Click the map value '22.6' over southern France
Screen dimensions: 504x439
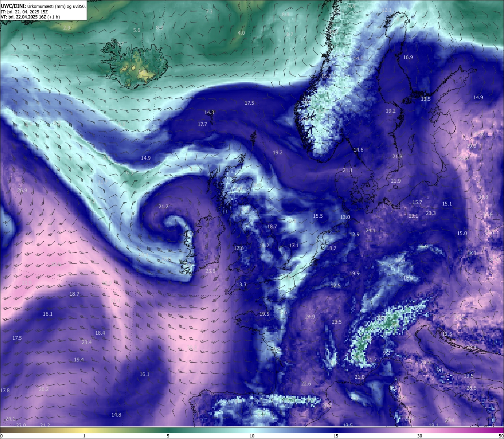[x=306, y=383]
